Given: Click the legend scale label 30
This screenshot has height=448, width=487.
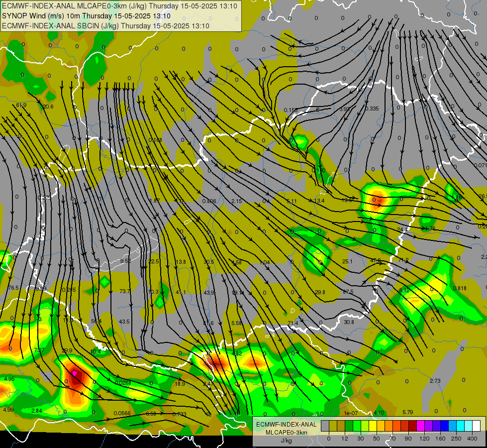Looking at the screenshot, I should [361, 439].
